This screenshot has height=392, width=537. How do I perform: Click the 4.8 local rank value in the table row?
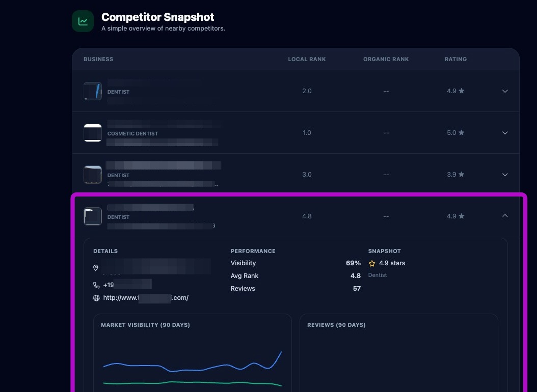coord(307,216)
